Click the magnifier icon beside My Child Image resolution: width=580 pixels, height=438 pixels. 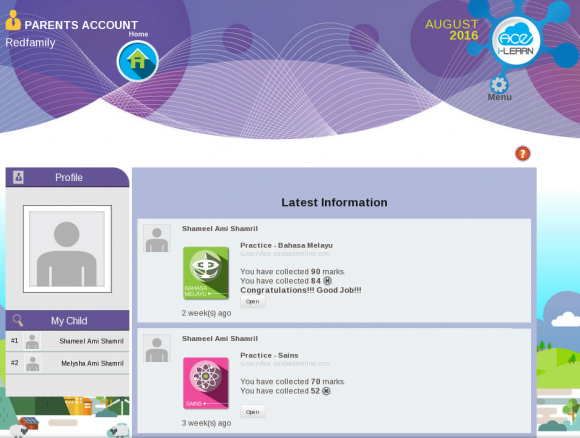coord(18,320)
